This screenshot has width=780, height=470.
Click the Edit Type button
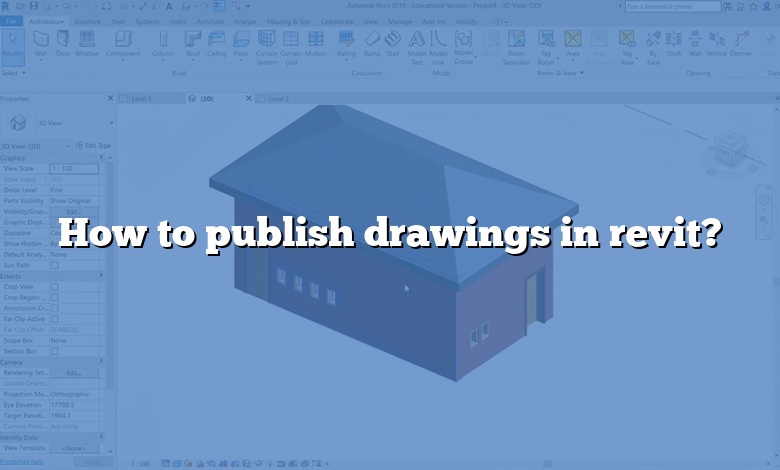[x=93, y=146]
